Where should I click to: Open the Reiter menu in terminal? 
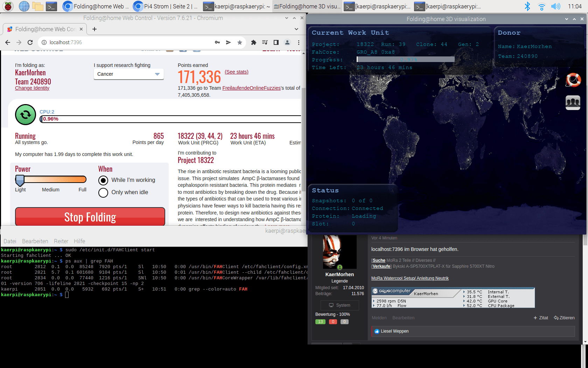pos(61,241)
